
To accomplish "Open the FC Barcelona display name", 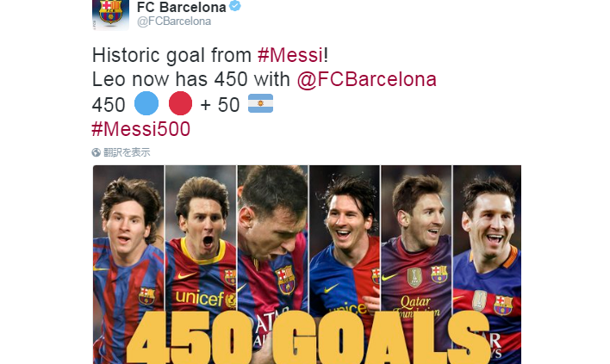I will pyautogui.click(x=181, y=7).
